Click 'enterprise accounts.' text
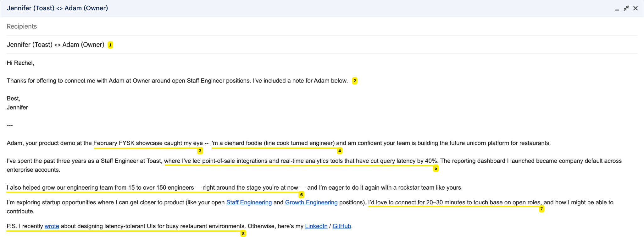 tap(33, 170)
